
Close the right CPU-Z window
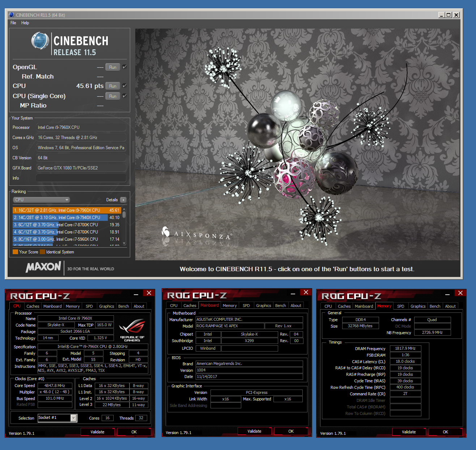[460, 293]
